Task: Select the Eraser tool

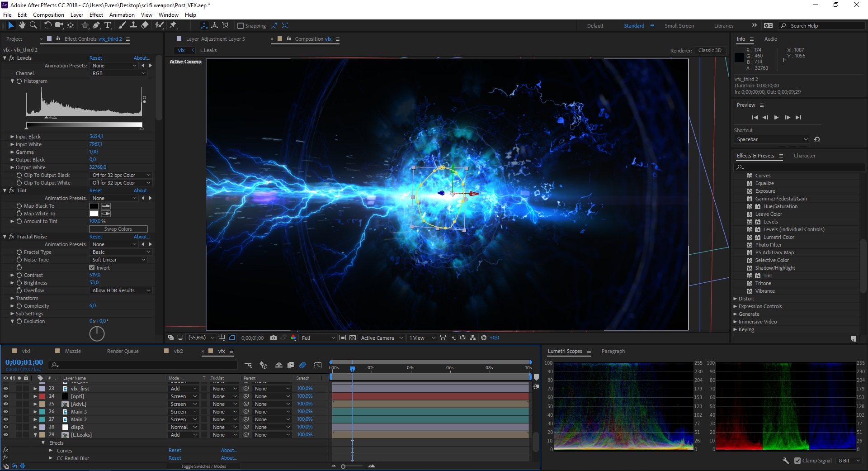Action: tap(145, 25)
